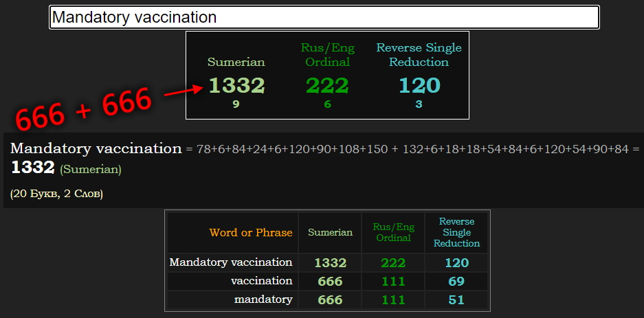Screen dimensions: 644x318
Task: Click the Reverse Single Reduction table header
Action: (457, 232)
